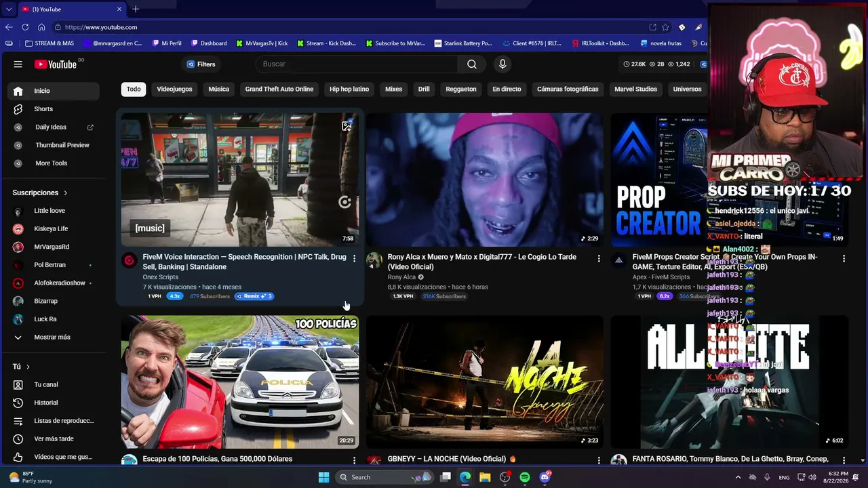The height and width of the screenshot is (488, 868).
Task: Click the browser home button
Action: [41, 27]
